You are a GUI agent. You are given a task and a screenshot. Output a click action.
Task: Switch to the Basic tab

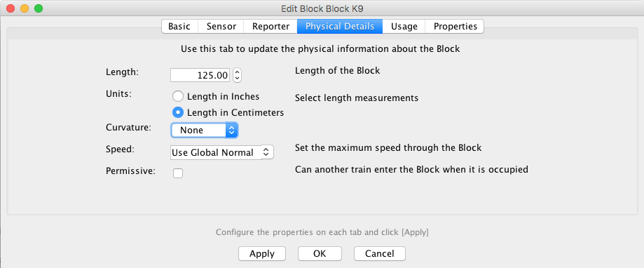(179, 26)
